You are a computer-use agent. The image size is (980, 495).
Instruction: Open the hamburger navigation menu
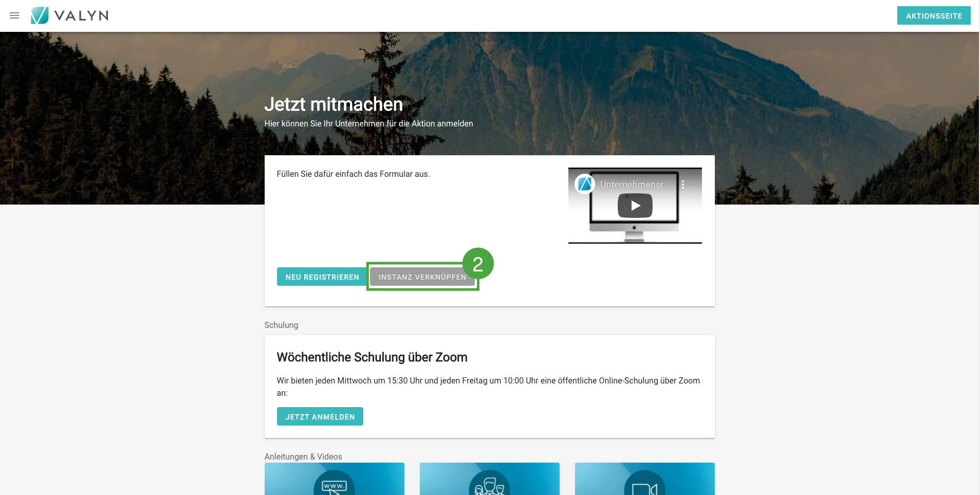coord(14,15)
